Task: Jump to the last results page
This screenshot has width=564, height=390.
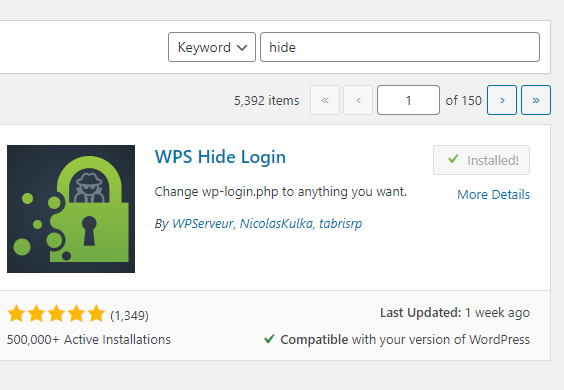Action: tap(536, 100)
